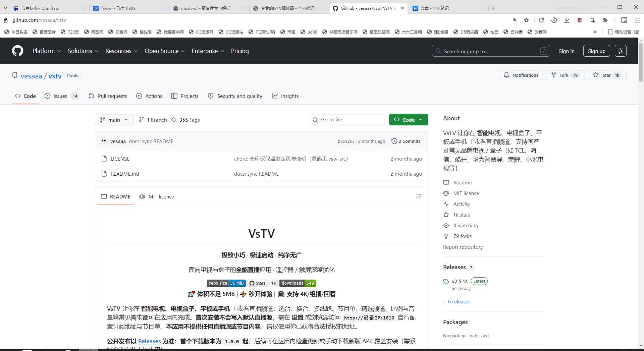Expand the Enterprise menu
644x351 pixels.
click(x=208, y=51)
